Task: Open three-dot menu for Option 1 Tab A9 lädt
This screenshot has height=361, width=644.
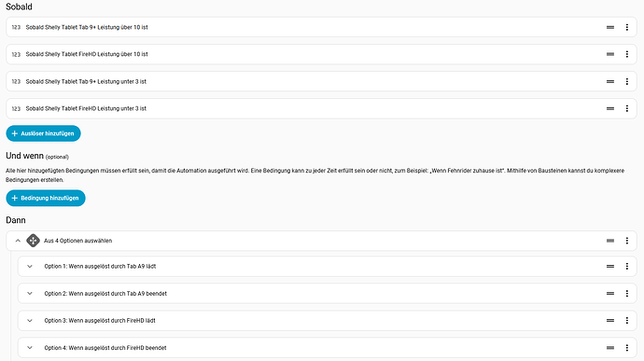Action: tap(627, 266)
